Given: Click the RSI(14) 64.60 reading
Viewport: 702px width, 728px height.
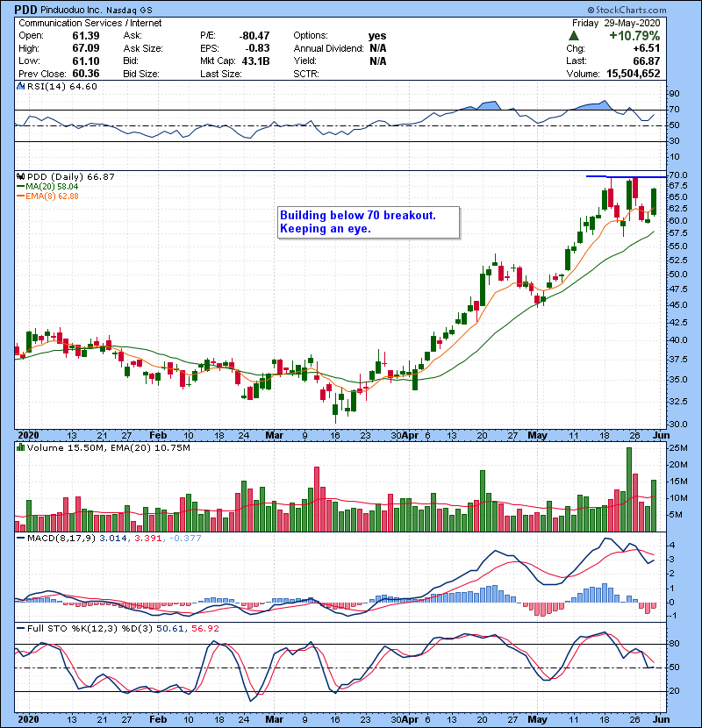Looking at the screenshot, I should [x=62, y=86].
